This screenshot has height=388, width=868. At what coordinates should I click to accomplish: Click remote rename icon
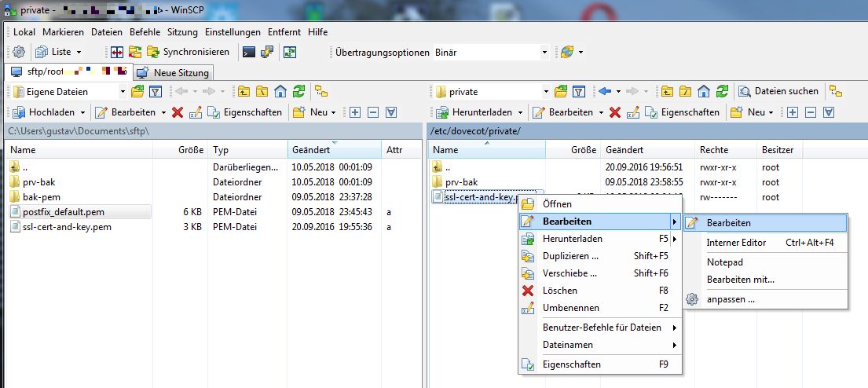tap(632, 112)
